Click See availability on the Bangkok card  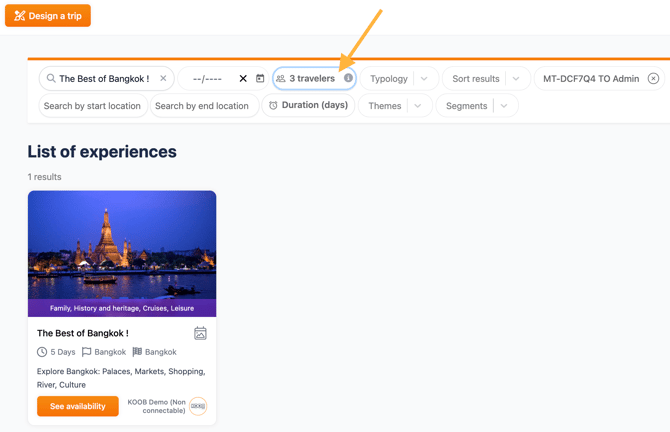click(78, 406)
